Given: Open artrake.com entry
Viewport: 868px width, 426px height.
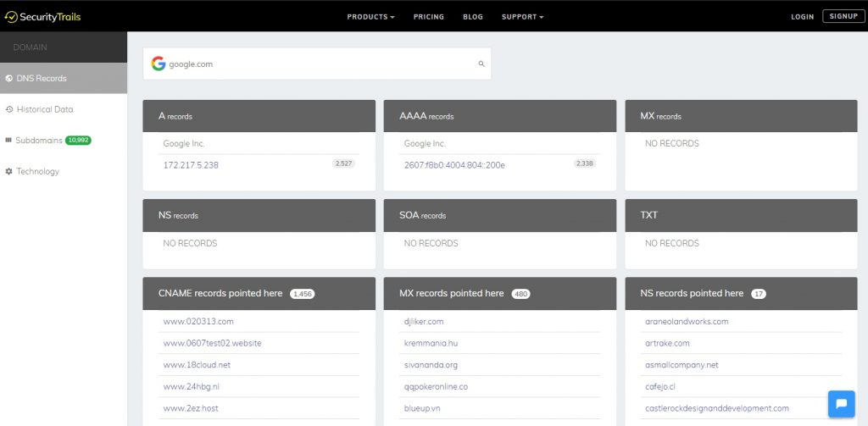Looking at the screenshot, I should pyautogui.click(x=667, y=343).
